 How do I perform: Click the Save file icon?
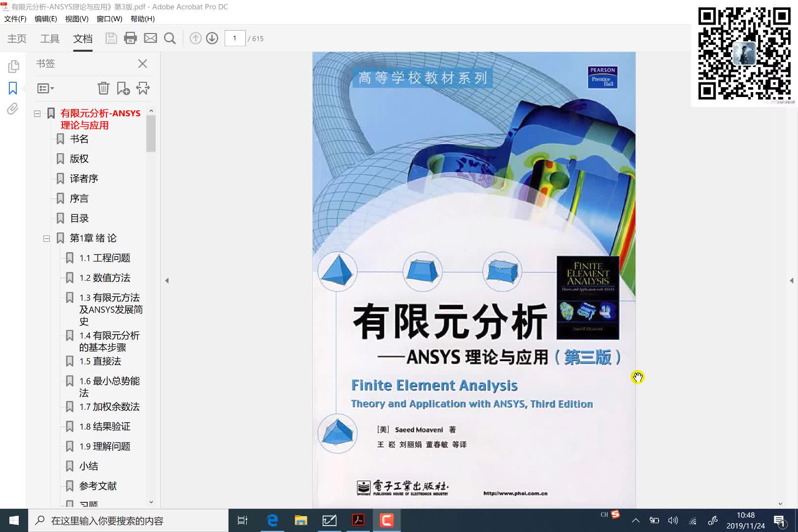pyautogui.click(x=111, y=38)
